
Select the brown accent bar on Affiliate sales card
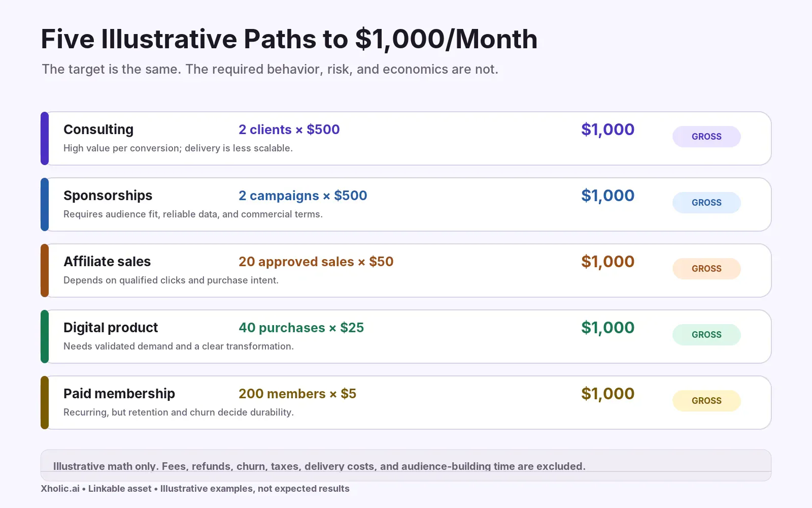click(45, 270)
